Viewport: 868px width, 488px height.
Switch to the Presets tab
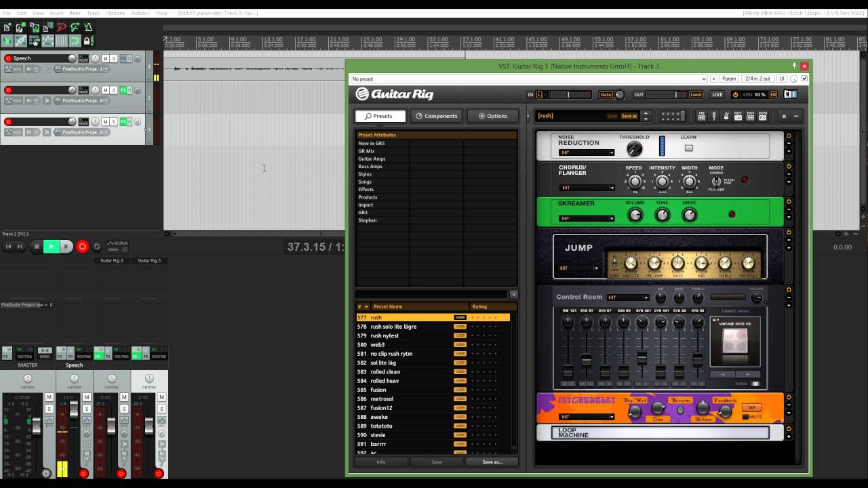(x=380, y=116)
